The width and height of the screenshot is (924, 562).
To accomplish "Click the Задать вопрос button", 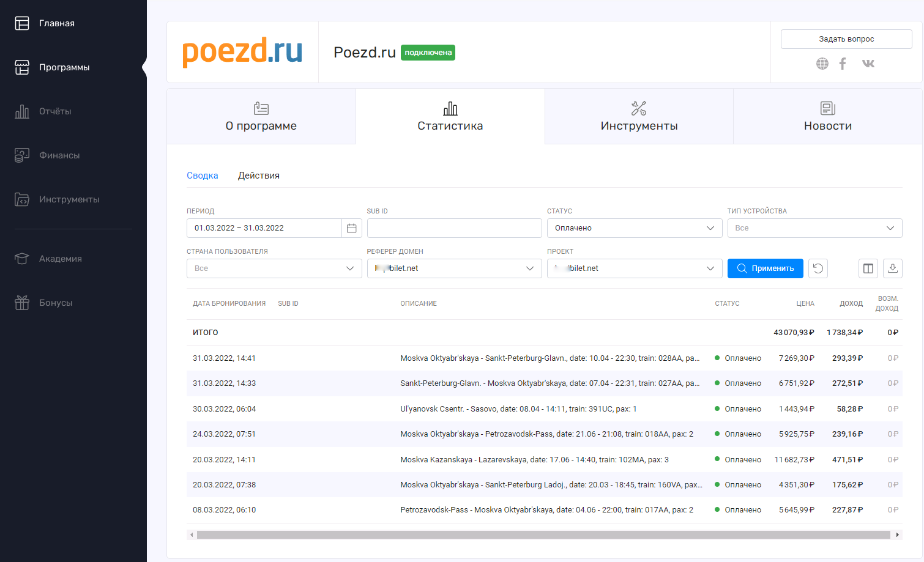I will click(x=846, y=39).
